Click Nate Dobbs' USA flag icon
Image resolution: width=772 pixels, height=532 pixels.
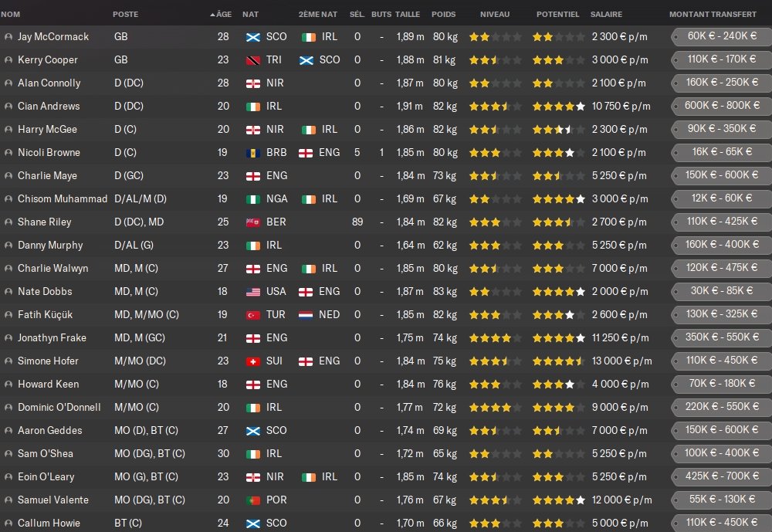coord(252,291)
